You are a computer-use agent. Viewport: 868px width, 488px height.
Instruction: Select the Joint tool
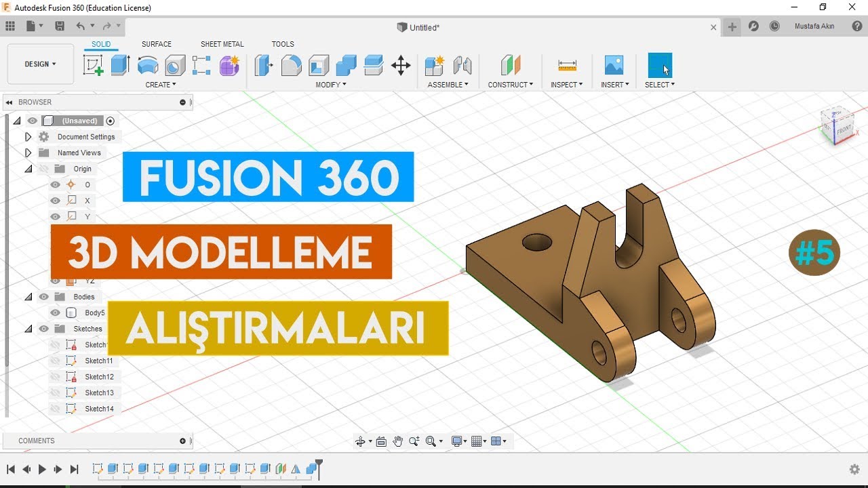[x=462, y=65]
